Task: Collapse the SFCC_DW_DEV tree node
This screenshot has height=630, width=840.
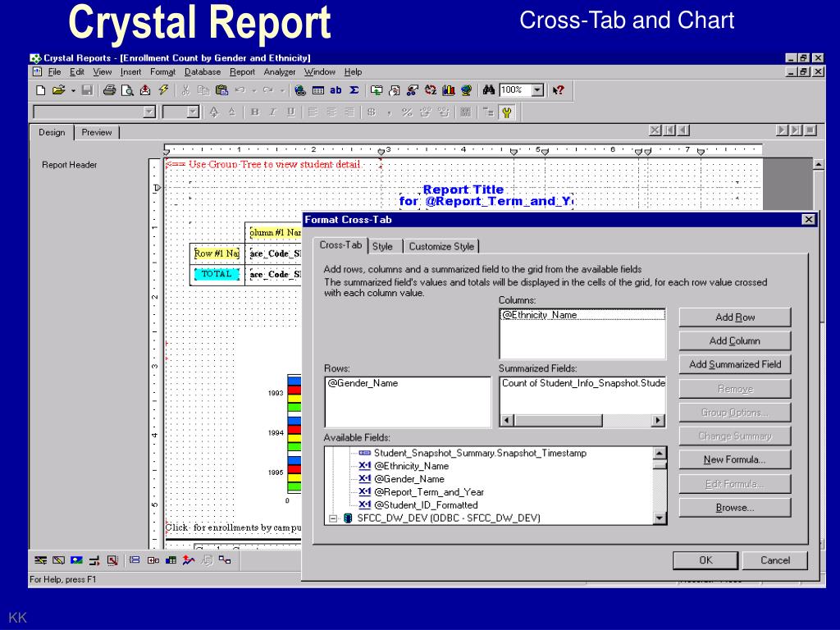Action: coord(333,518)
